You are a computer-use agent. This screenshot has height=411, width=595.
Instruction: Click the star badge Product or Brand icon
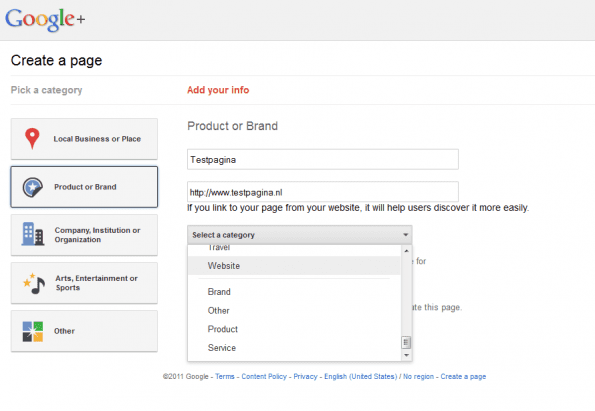[33, 187]
